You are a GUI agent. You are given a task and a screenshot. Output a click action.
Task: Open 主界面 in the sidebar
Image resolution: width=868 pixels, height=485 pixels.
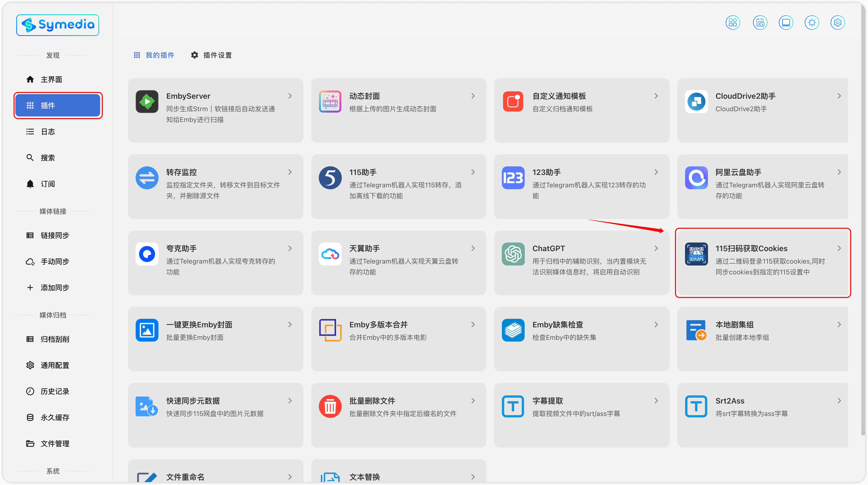click(x=58, y=79)
